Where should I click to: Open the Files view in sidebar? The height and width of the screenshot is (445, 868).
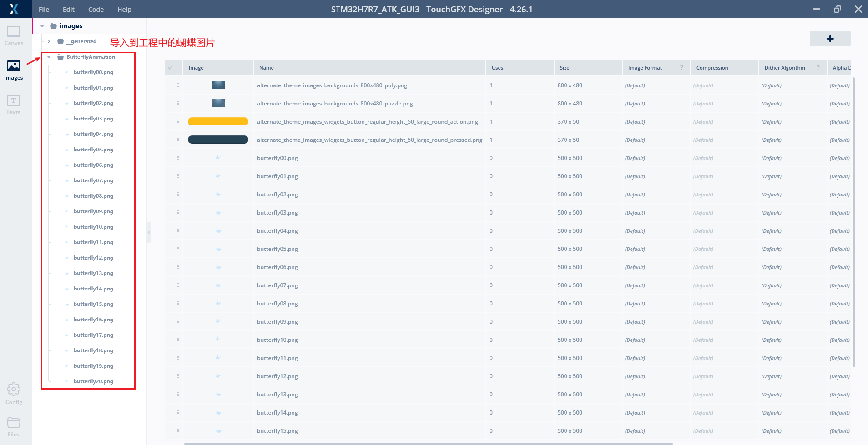(14, 427)
